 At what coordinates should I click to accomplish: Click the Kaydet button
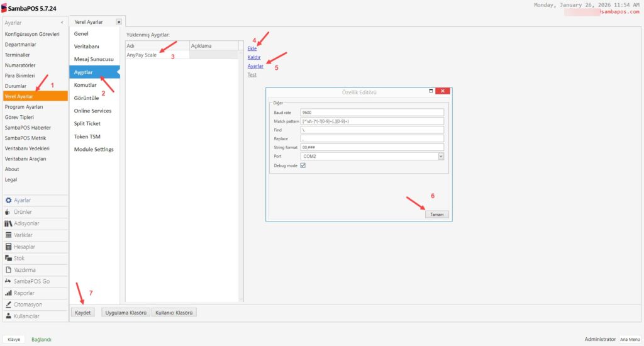coord(83,313)
